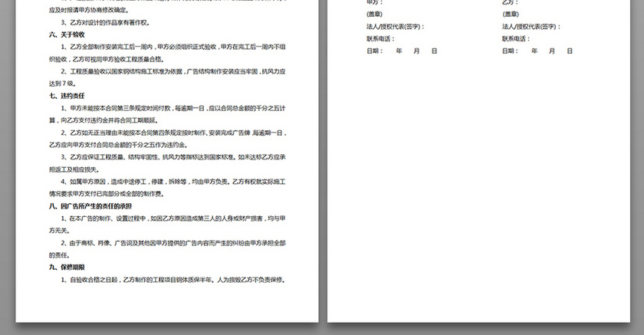Click the heading '七、违约责任'

67,96
